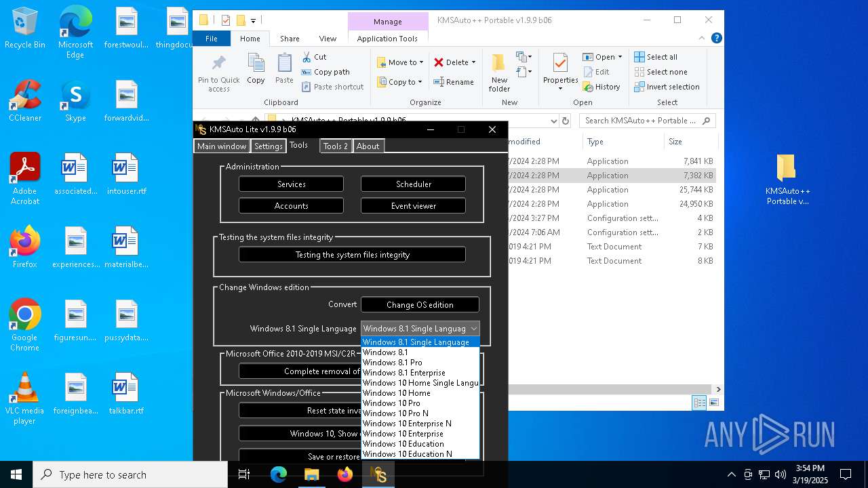Open the Application Tools ribbon tab
Image resolution: width=868 pixels, height=488 pixels.
tap(387, 39)
